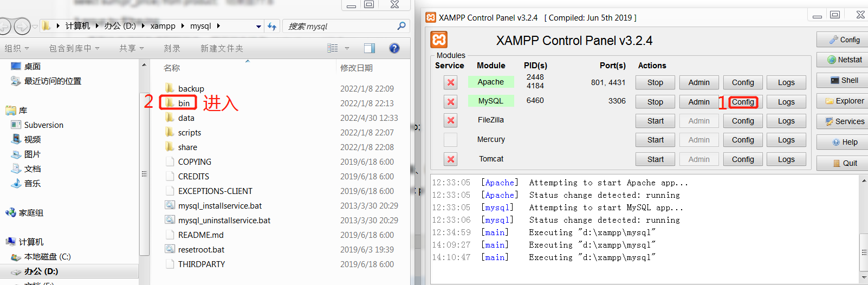Viewport: 868px width, 285px height.
Task: Click the 刻录 toolbar item
Action: coord(172,48)
